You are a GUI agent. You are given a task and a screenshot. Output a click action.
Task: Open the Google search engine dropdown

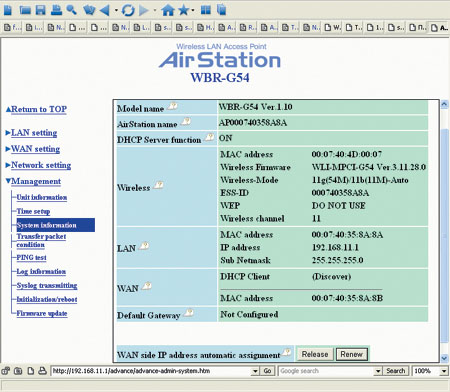(x=378, y=371)
